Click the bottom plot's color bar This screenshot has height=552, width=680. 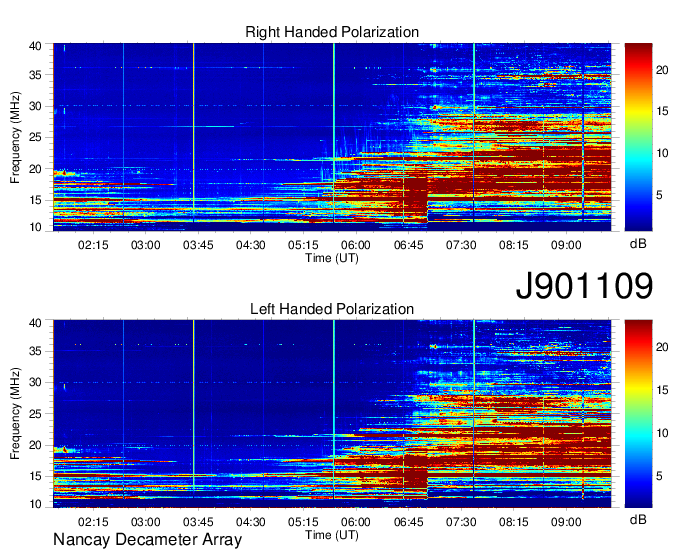coord(638,414)
